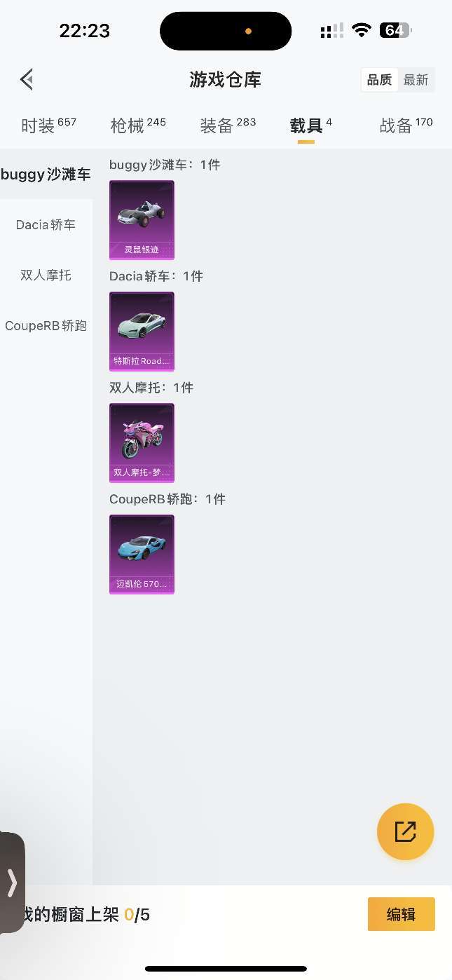Image resolution: width=452 pixels, height=980 pixels.
Task: Choose buggy沙滩车 in sidebar
Action: [46, 174]
